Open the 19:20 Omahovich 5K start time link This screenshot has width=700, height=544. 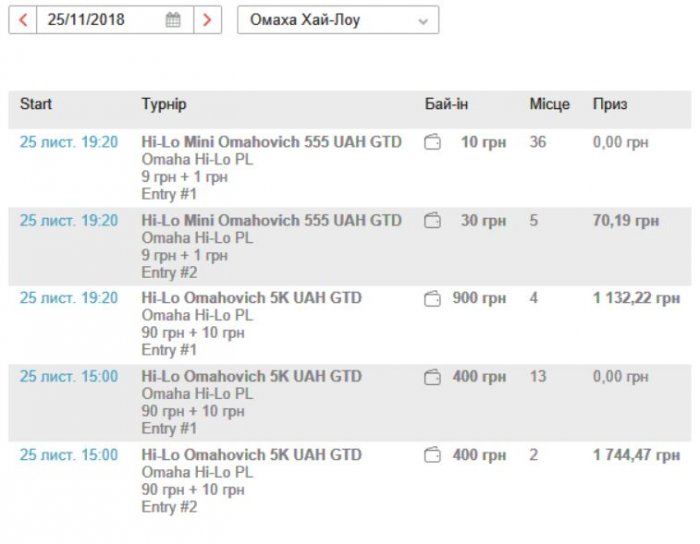(69, 299)
